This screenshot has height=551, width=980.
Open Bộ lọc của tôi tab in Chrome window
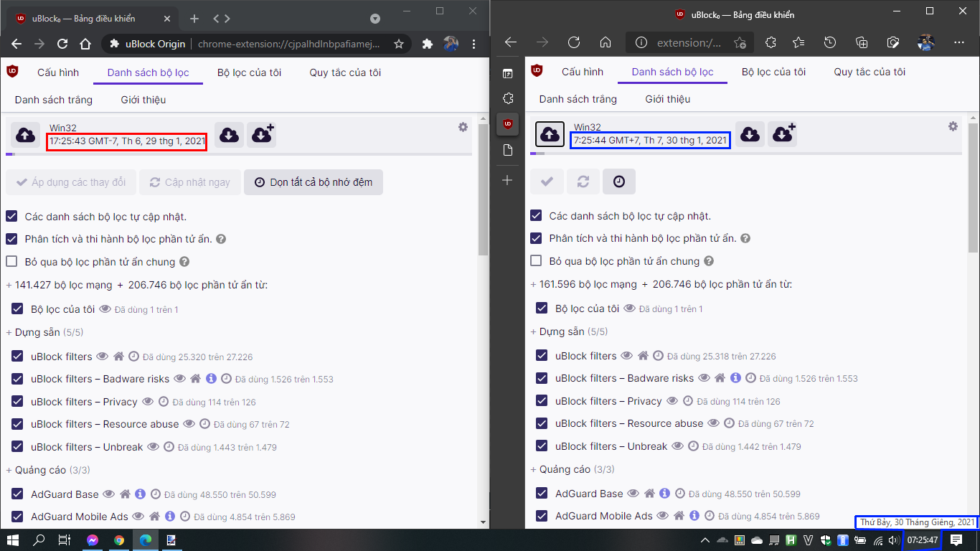click(x=249, y=72)
